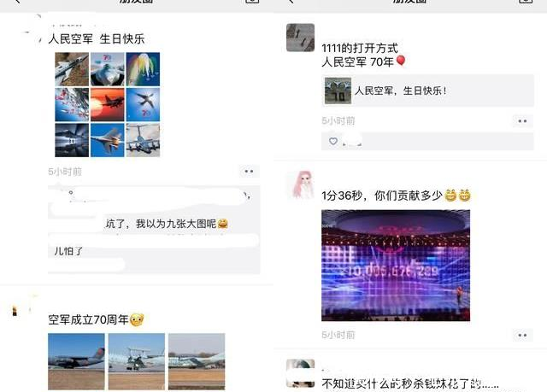View the radar-dome aircraft photo
Image resolution: width=547 pixels, height=392 pixels.
[137, 361]
